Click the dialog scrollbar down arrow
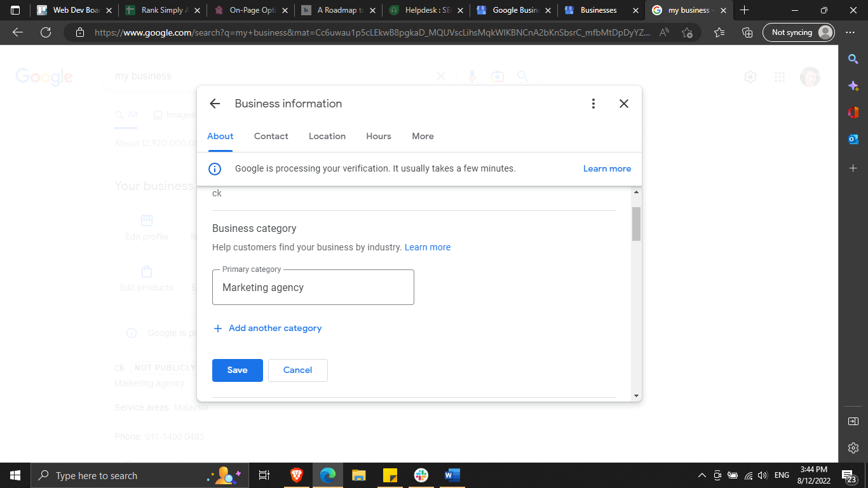Image resolution: width=868 pixels, height=488 pixels. pos(636,396)
